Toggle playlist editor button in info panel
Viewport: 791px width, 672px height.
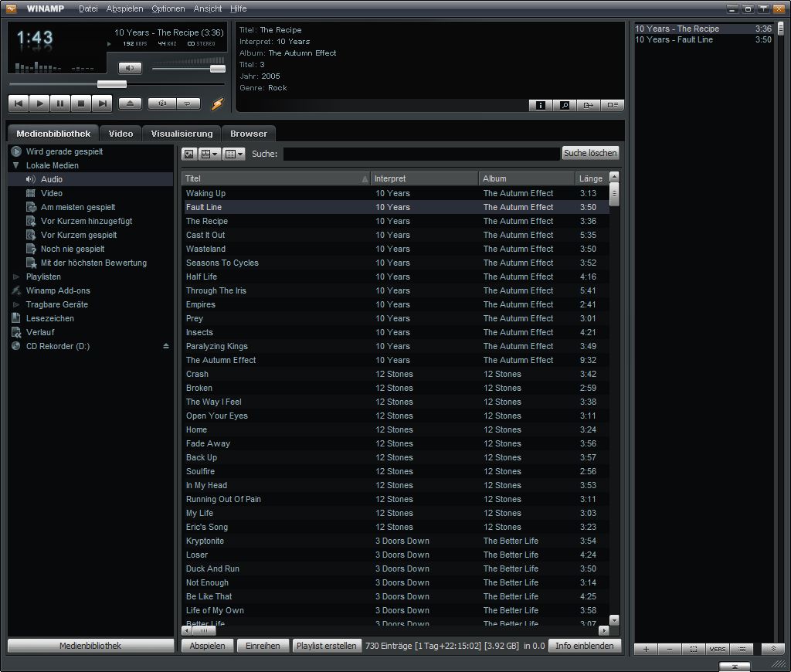coord(613,105)
